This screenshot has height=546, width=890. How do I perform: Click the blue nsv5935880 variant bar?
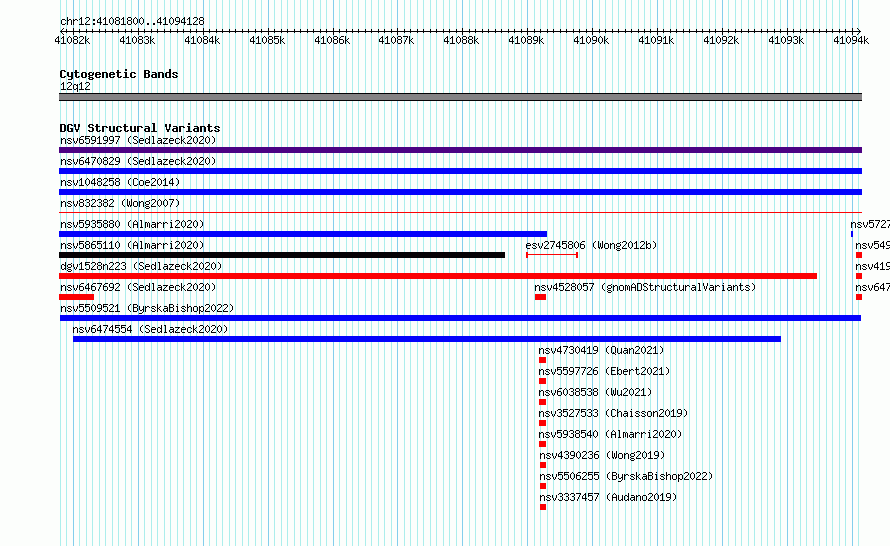(x=303, y=234)
